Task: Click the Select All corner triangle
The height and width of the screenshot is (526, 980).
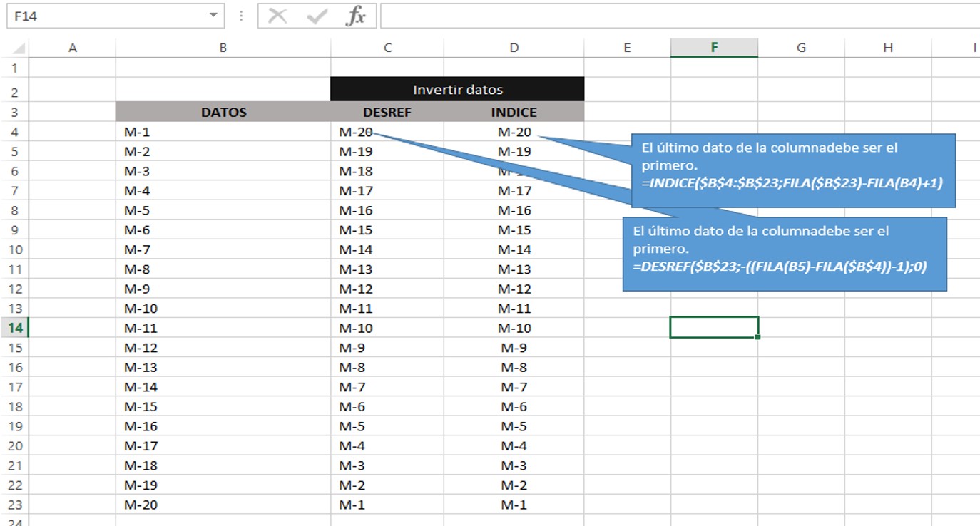Action: (19, 48)
